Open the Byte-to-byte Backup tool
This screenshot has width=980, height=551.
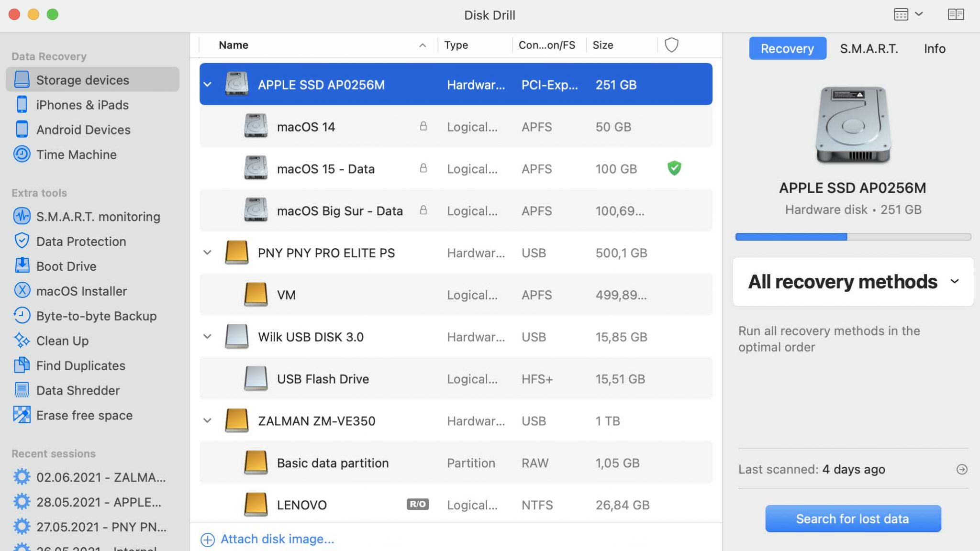pos(96,316)
